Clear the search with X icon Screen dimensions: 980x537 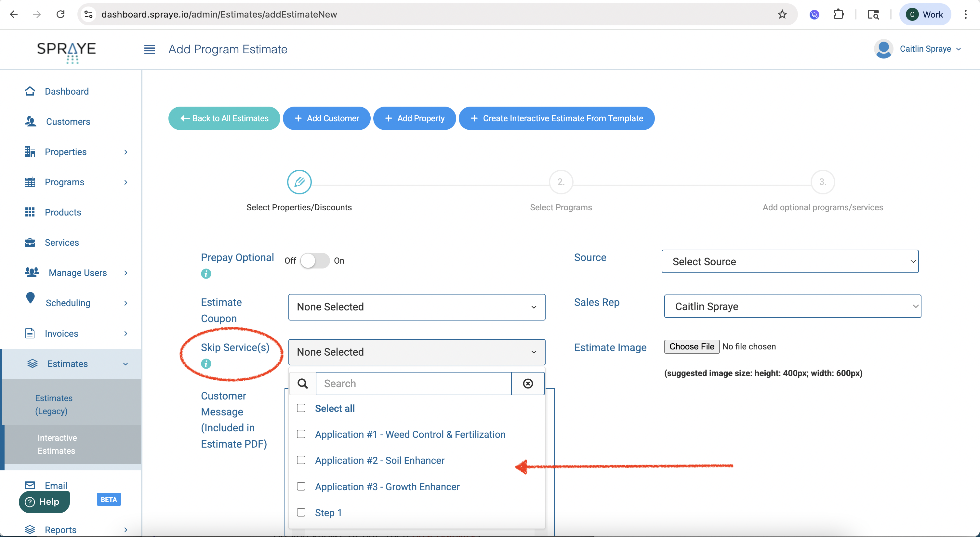[528, 383]
